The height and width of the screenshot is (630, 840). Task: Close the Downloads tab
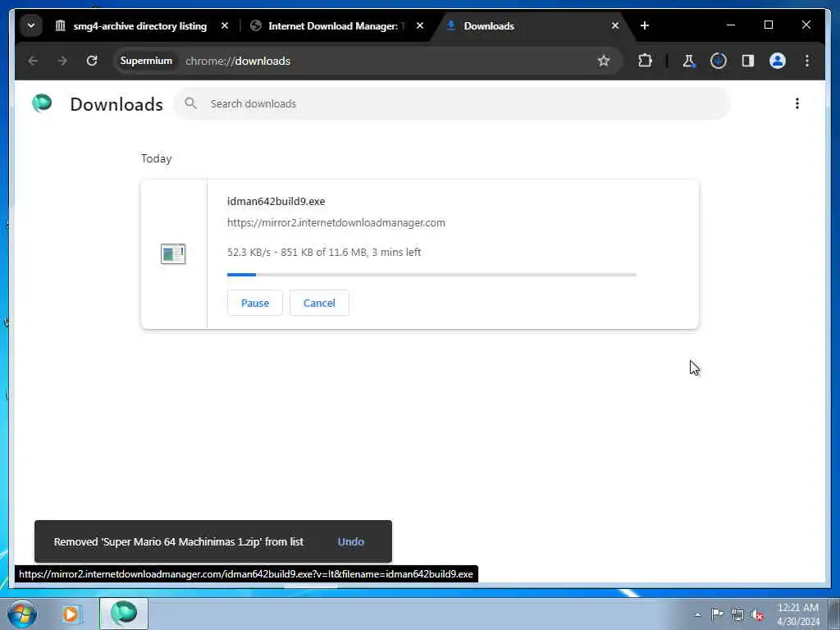coord(615,25)
